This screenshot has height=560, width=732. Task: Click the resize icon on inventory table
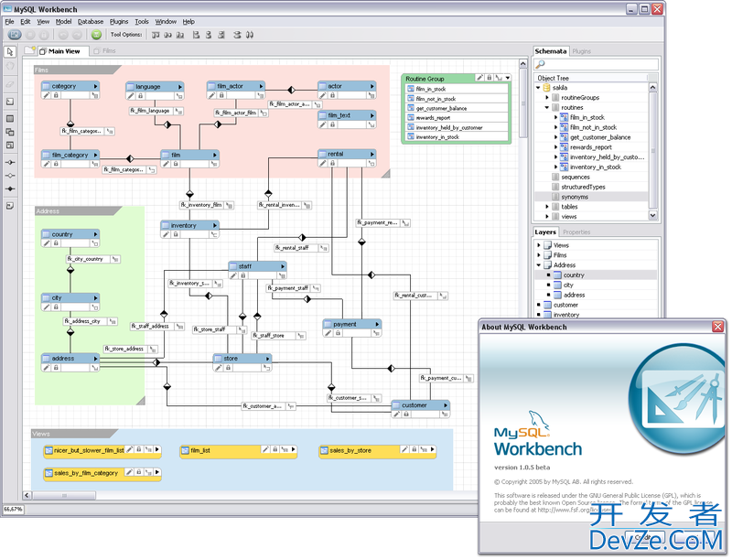click(x=214, y=235)
